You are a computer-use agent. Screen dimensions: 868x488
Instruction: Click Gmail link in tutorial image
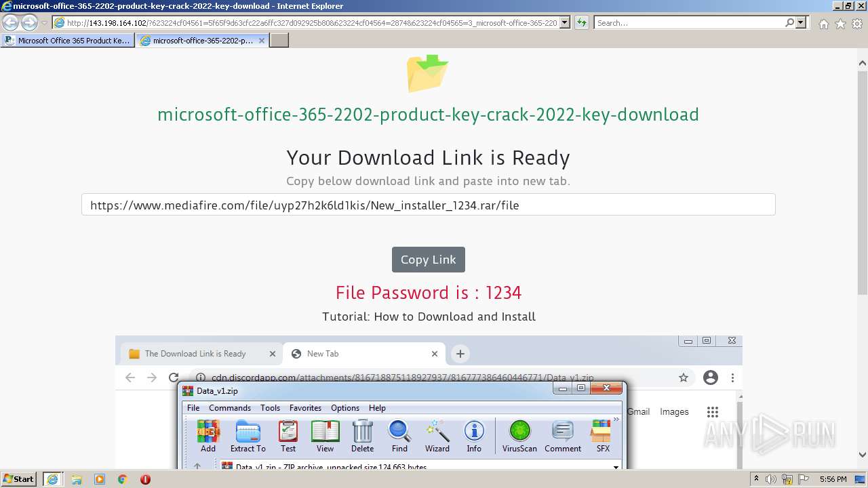pos(638,411)
